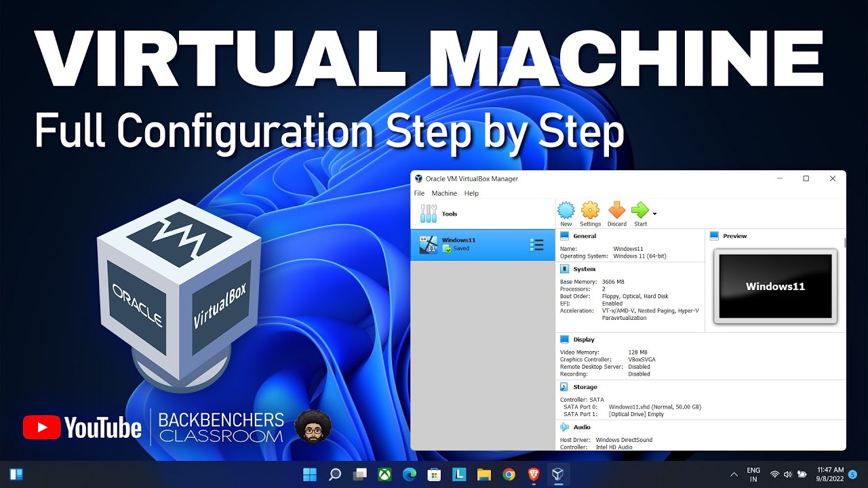
Task: Click the volume speaker tray icon
Action: coord(787,474)
